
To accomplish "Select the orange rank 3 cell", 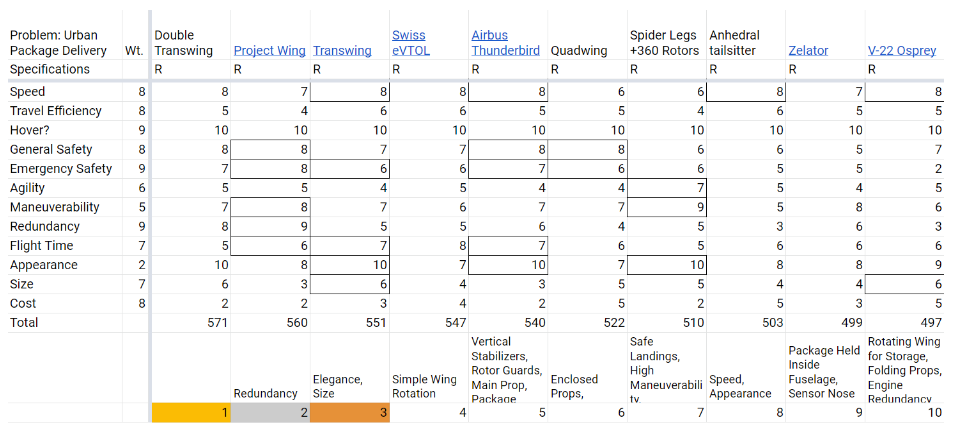I will click(349, 412).
